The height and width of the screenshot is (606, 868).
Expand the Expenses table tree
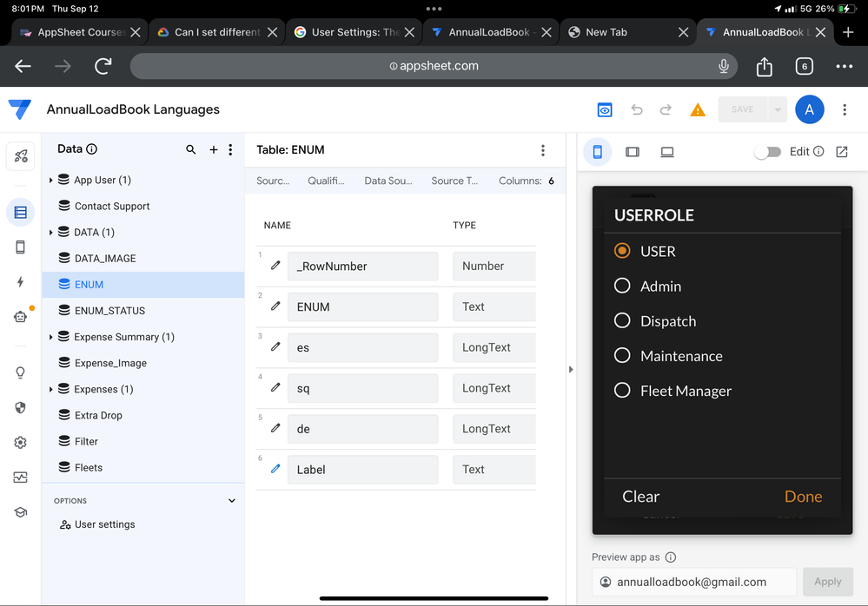coord(50,389)
